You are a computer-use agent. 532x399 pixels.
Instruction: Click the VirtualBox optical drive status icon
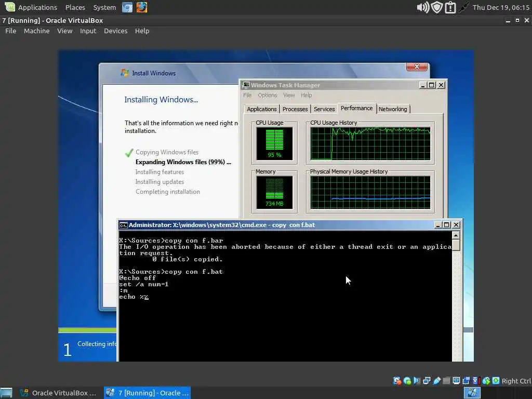coord(407,381)
